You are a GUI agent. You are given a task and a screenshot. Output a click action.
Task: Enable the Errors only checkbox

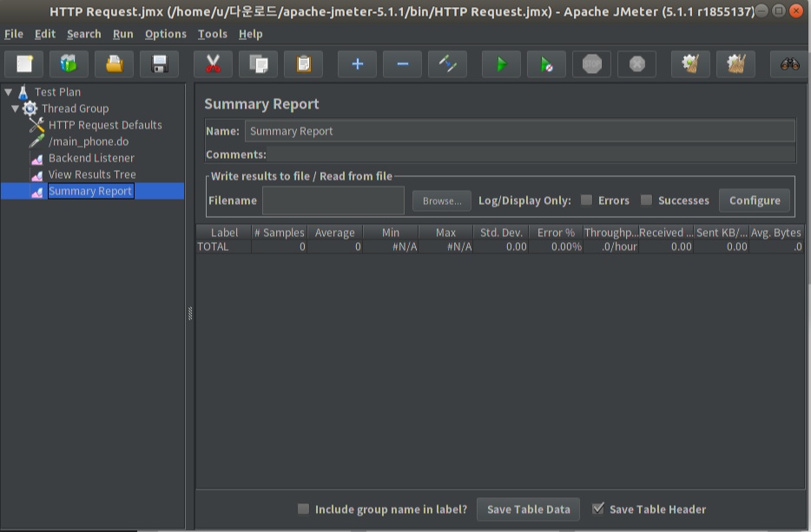(586, 200)
